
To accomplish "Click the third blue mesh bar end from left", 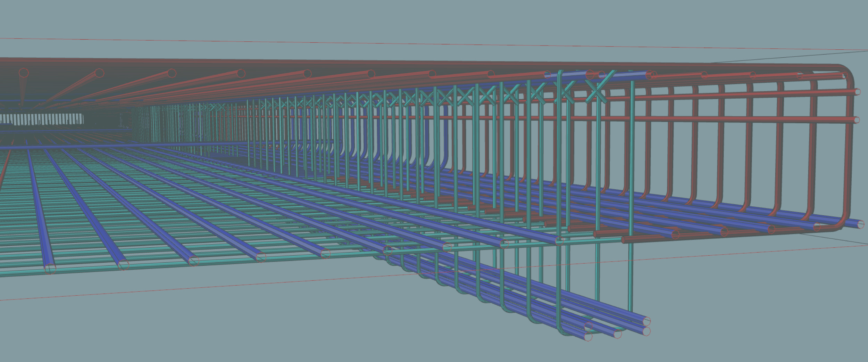I will (194, 261).
